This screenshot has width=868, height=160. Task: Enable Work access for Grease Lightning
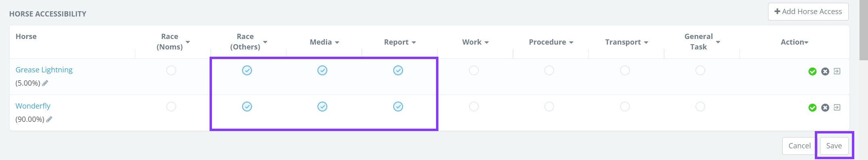click(x=474, y=70)
